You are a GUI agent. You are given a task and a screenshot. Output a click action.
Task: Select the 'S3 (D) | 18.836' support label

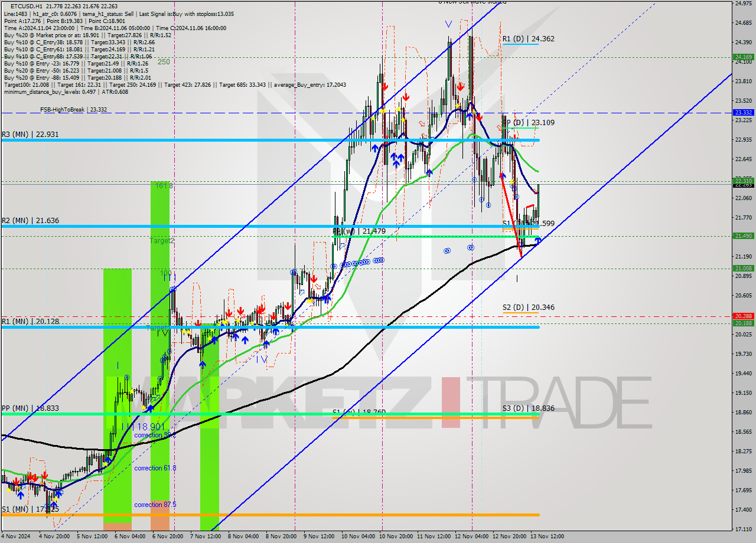[529, 408]
